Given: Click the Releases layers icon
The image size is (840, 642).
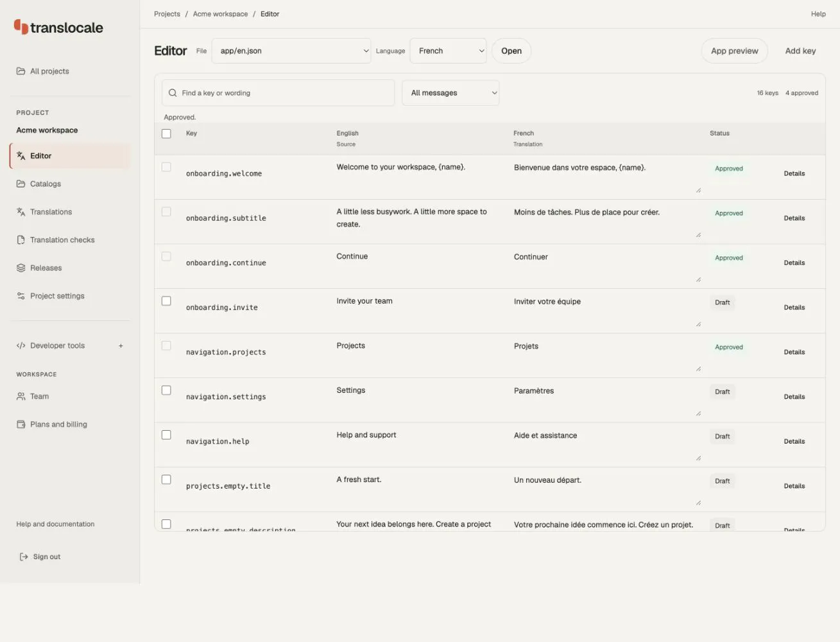Looking at the screenshot, I should coord(21,268).
